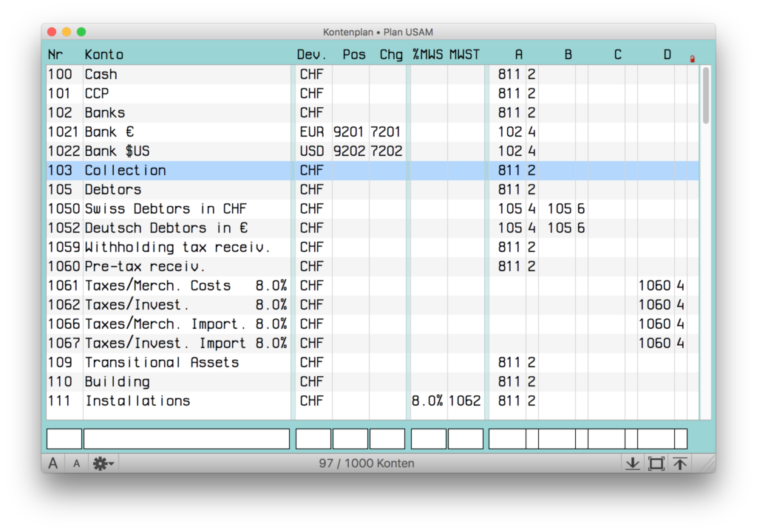Click the download arrow icon in footer
The image size is (757, 532).
[632, 463]
